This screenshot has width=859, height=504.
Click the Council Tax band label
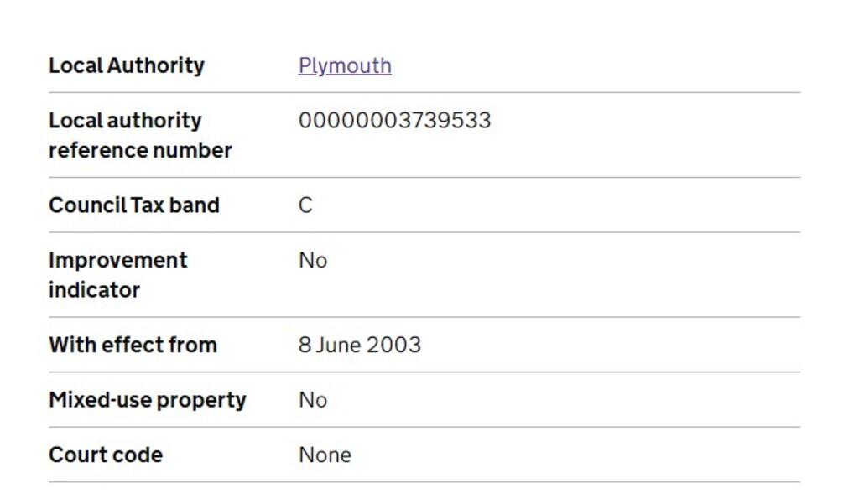(134, 205)
